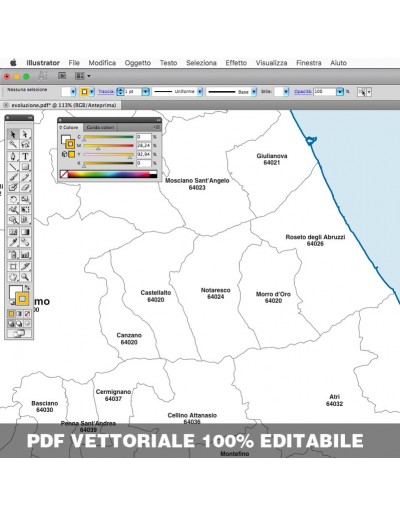
Task: Set paint mode to Color in the toolbox
Action: click(11, 314)
